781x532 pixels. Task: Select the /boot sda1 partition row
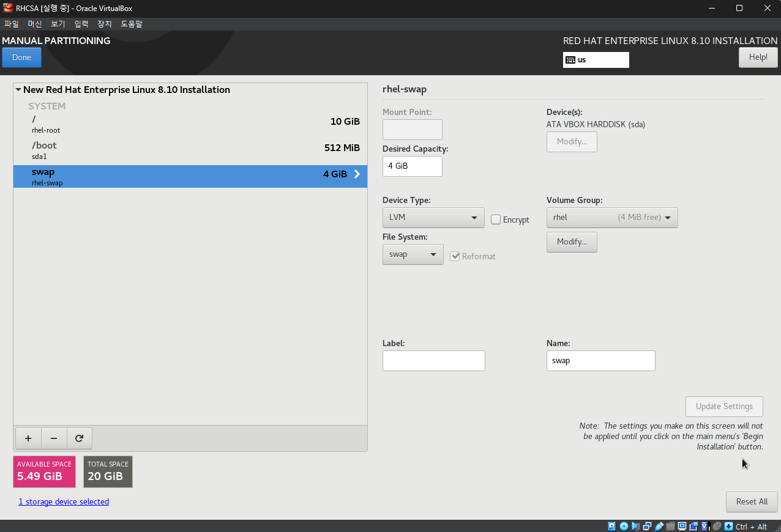190,150
